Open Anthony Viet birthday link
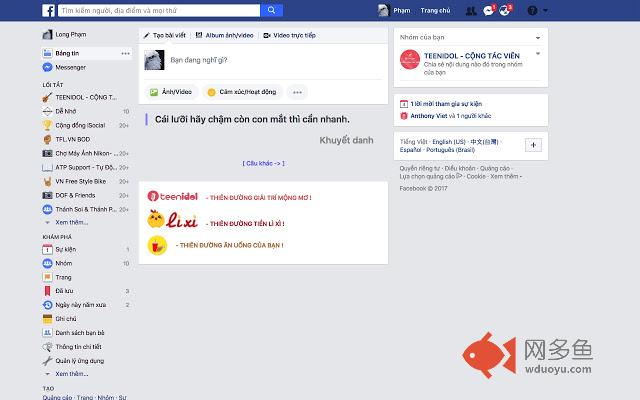 click(429, 116)
